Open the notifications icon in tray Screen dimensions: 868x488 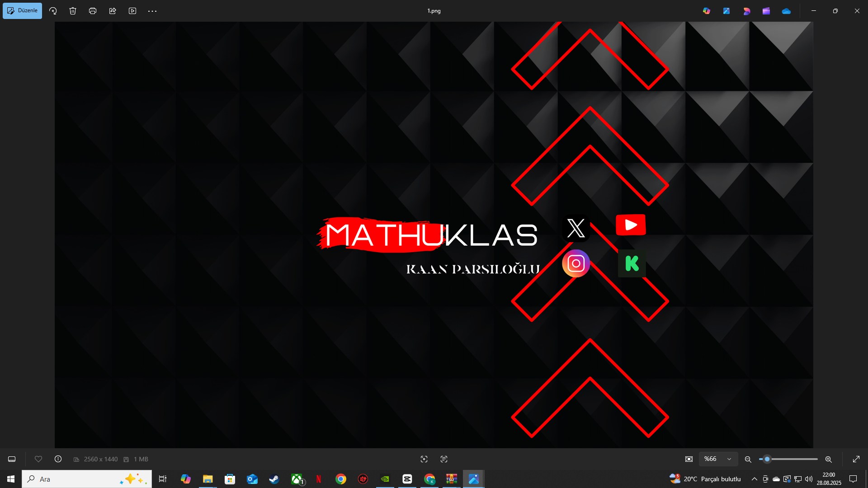pyautogui.click(x=853, y=479)
